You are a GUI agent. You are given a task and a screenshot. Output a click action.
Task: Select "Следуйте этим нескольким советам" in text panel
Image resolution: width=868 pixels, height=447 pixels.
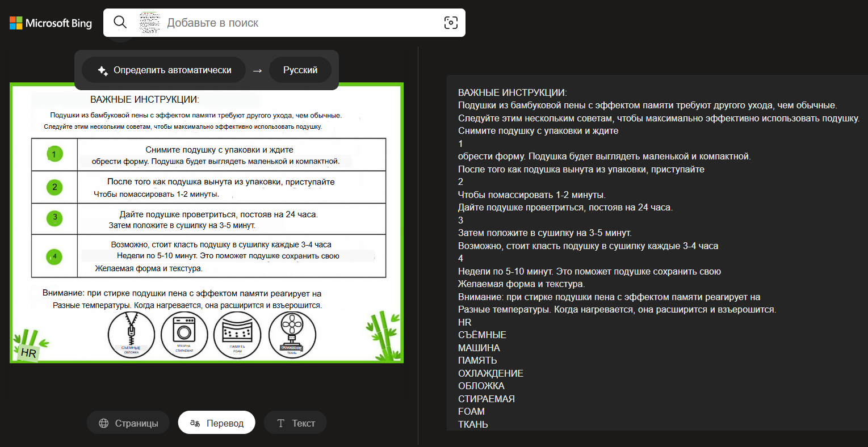[x=659, y=119]
